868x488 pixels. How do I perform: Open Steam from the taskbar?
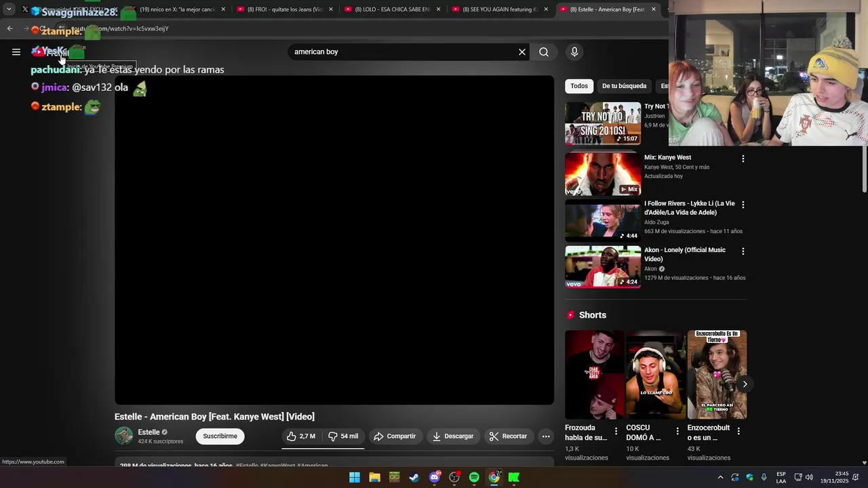[414, 477]
